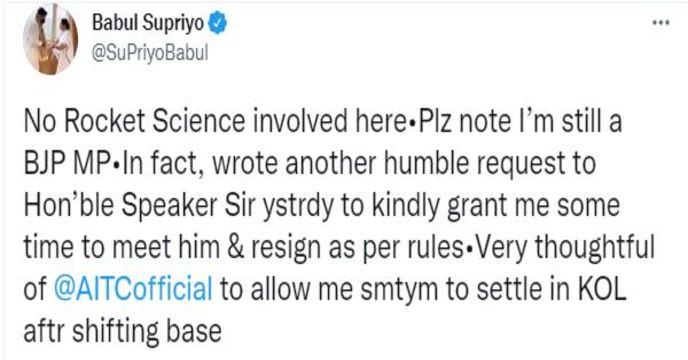Click on "Hon'ble Speaker Sir" text

(x=139, y=205)
